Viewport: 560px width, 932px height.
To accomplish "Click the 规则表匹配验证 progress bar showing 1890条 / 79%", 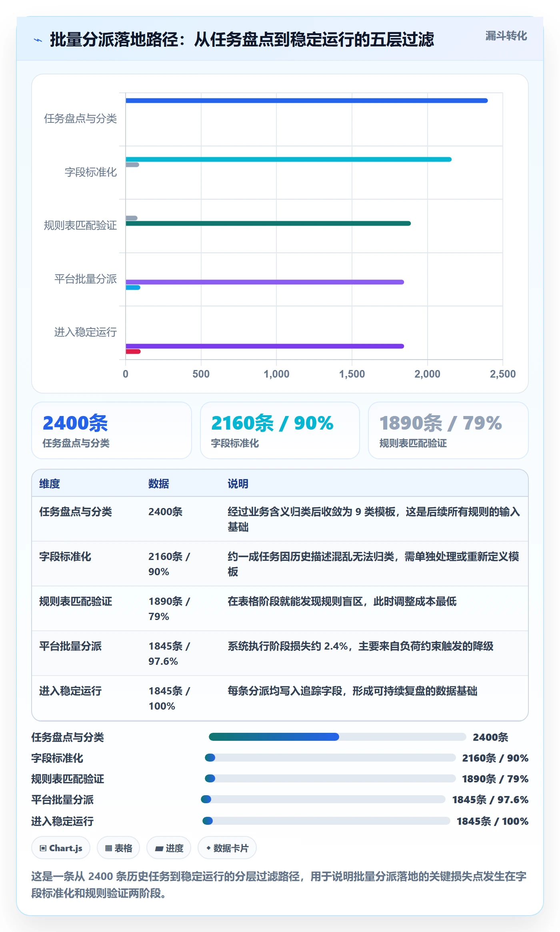I will (x=330, y=778).
